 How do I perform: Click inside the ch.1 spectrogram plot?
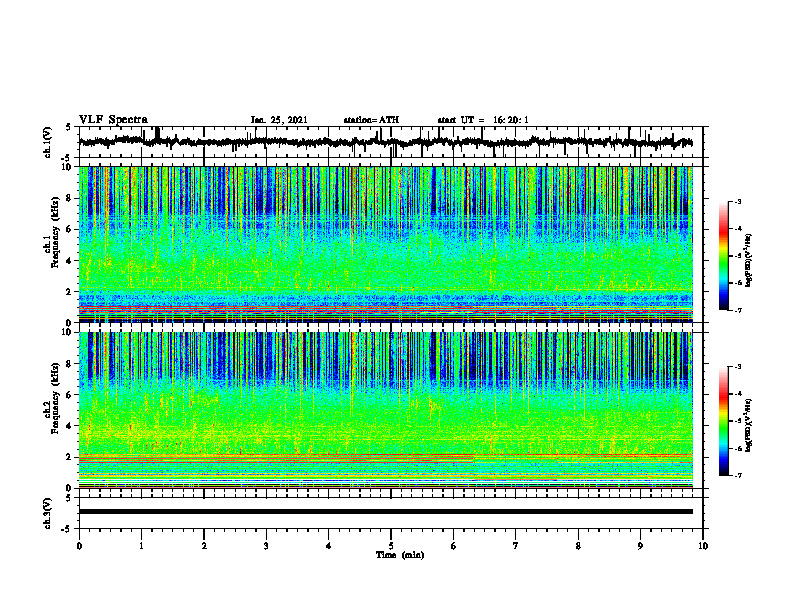385,244
